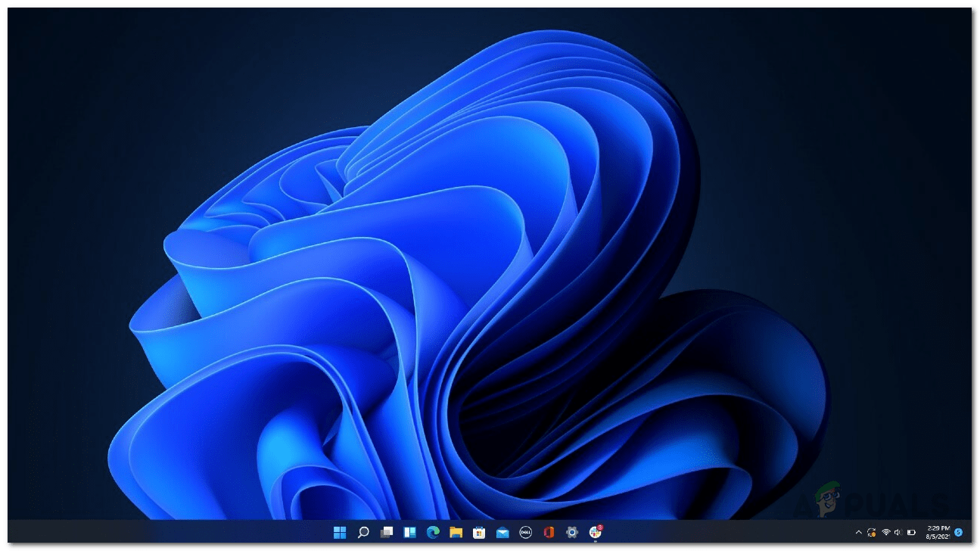Open the Mail app
The width and height of the screenshot is (980, 551).
(x=502, y=532)
